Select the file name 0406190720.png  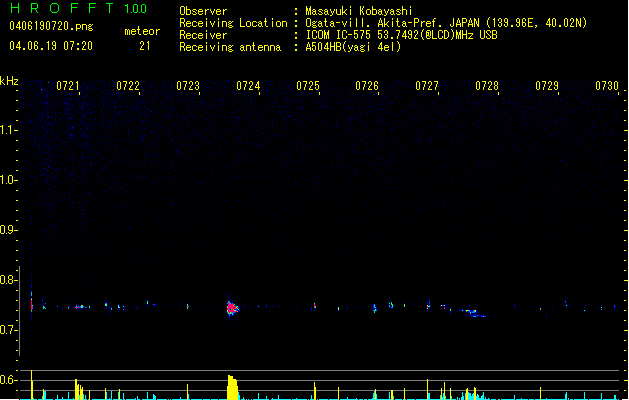pyautogui.click(x=51, y=26)
